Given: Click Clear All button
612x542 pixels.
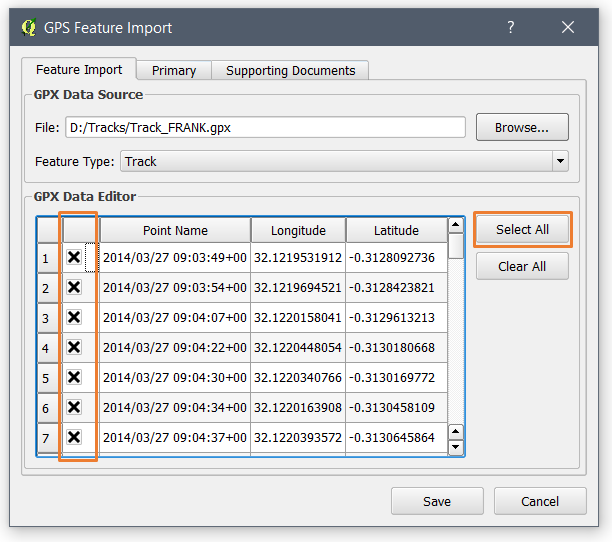Looking at the screenshot, I should point(522,266).
